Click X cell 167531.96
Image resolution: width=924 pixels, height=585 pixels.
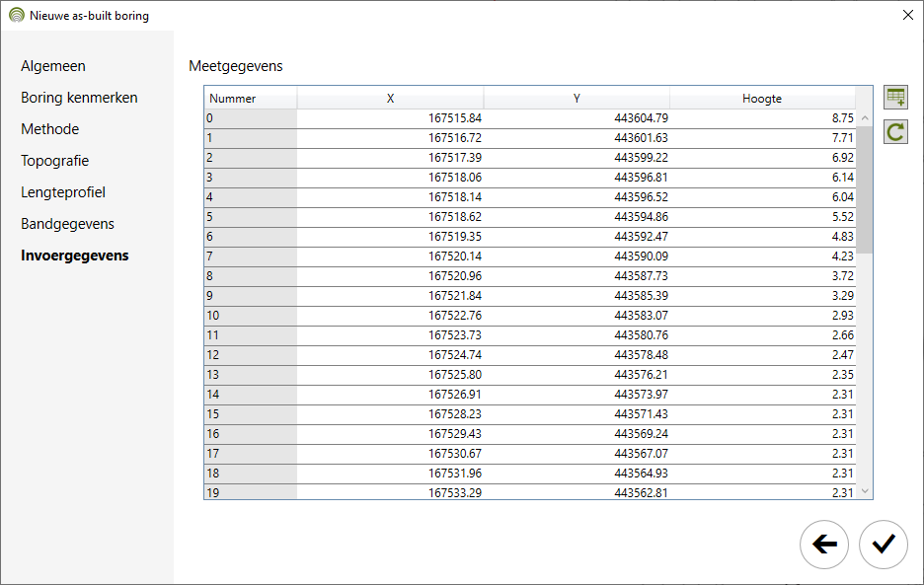pos(390,474)
